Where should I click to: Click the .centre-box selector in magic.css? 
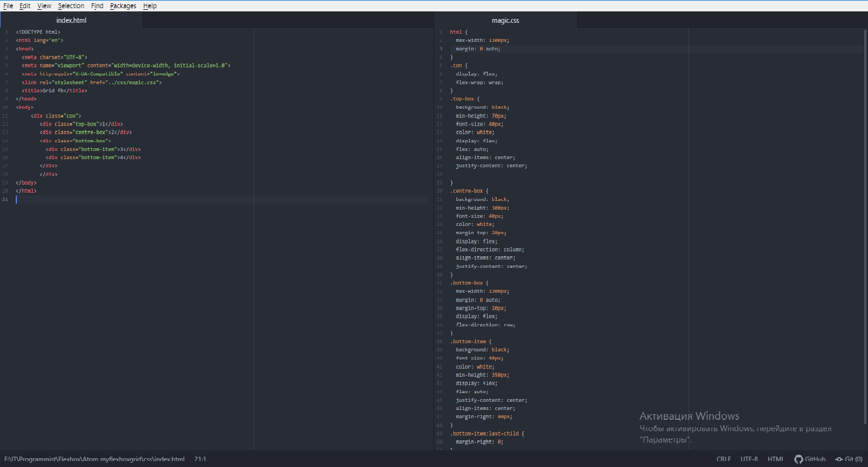click(x=469, y=191)
